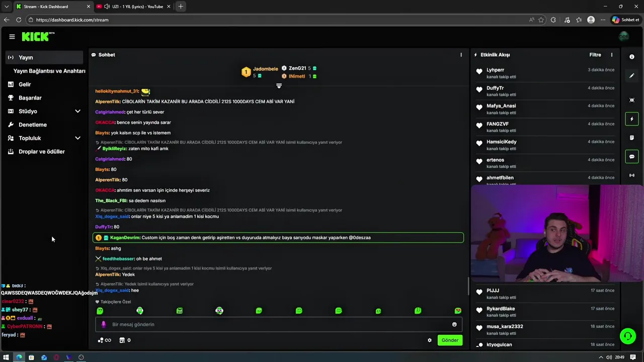Send message with Gönder button
This screenshot has width=644, height=362.
coord(450,340)
